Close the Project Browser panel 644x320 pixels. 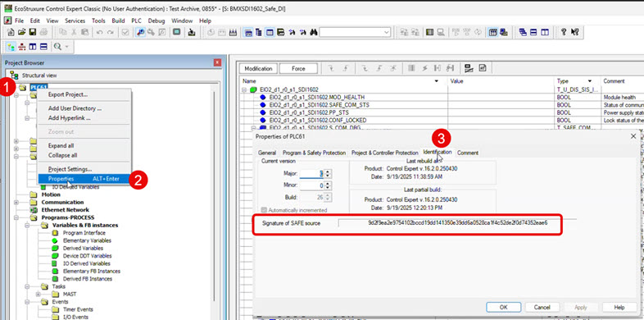[x=217, y=63]
